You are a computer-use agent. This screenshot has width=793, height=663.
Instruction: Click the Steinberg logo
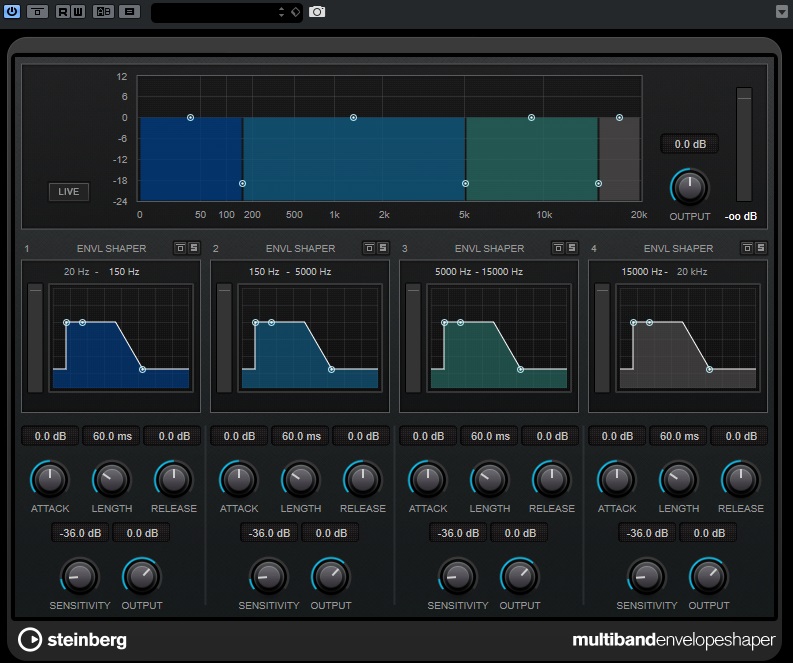[x=72, y=640]
